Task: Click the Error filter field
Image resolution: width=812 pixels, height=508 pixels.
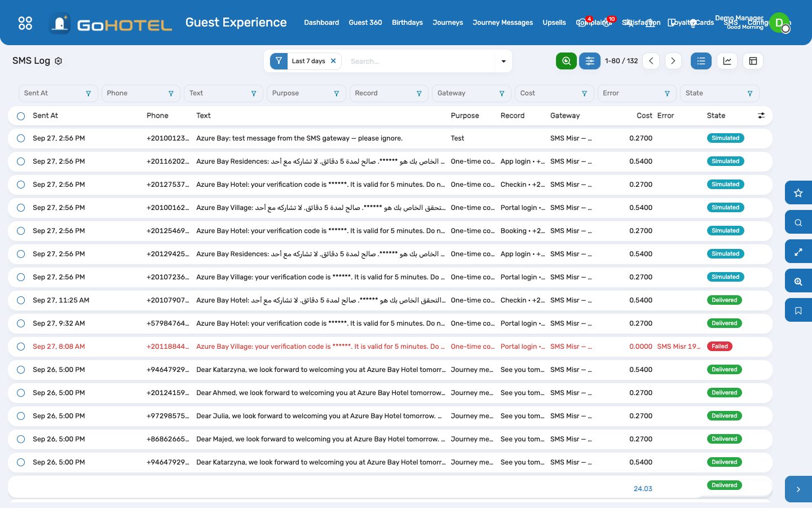Action: (x=637, y=93)
